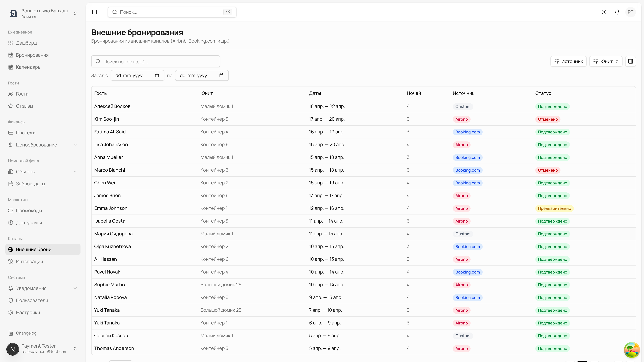This screenshot has height=362, width=644.
Task: Click the PT user avatar
Action: [x=630, y=12]
